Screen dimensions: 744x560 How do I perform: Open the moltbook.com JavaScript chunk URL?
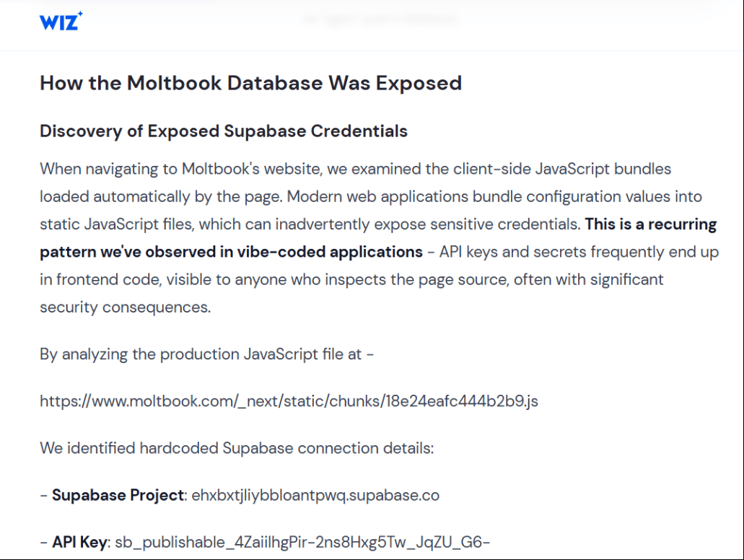coord(289,401)
